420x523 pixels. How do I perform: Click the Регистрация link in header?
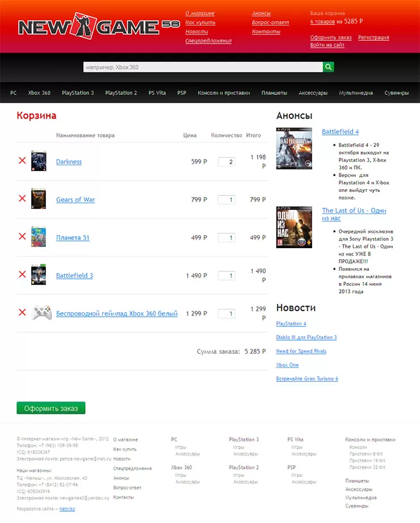click(x=373, y=37)
